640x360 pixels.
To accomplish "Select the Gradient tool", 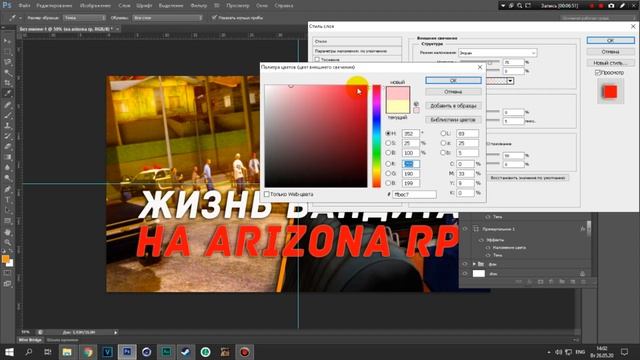I will click(x=7, y=158).
